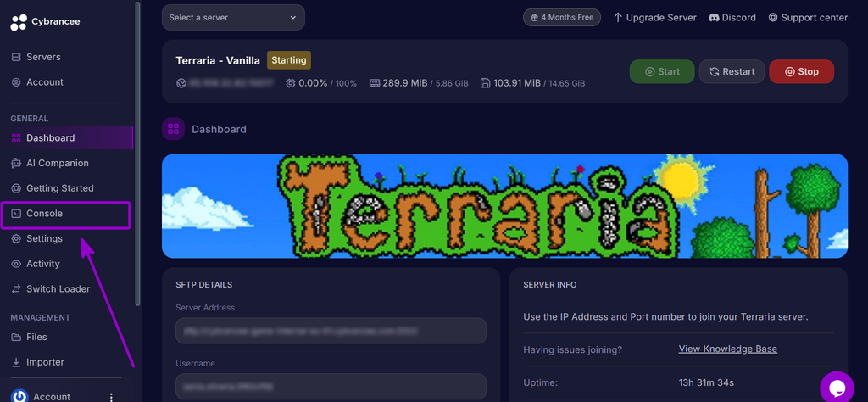Click the Discord logo icon
This screenshot has height=402, width=868.
pyautogui.click(x=714, y=18)
